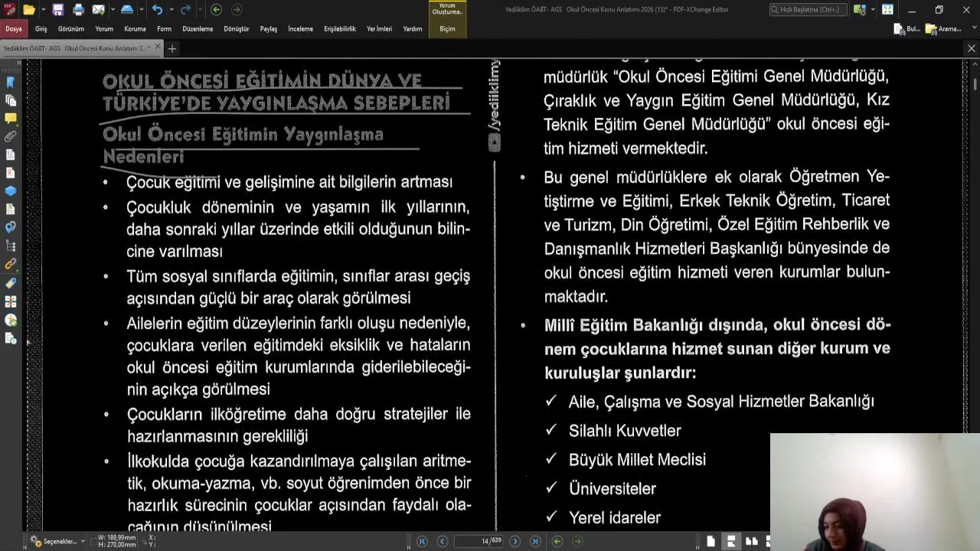Open the file folder icon in quick toolbar

(28, 10)
